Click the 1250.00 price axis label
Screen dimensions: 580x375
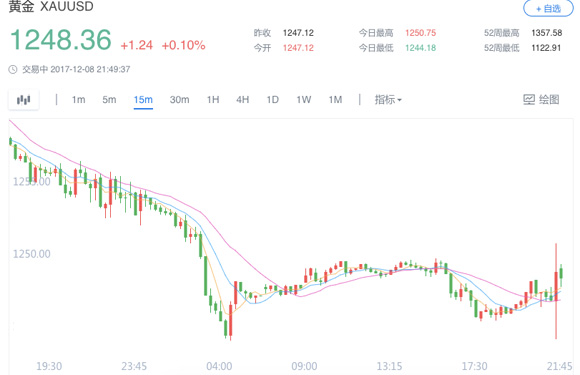[x=32, y=254]
